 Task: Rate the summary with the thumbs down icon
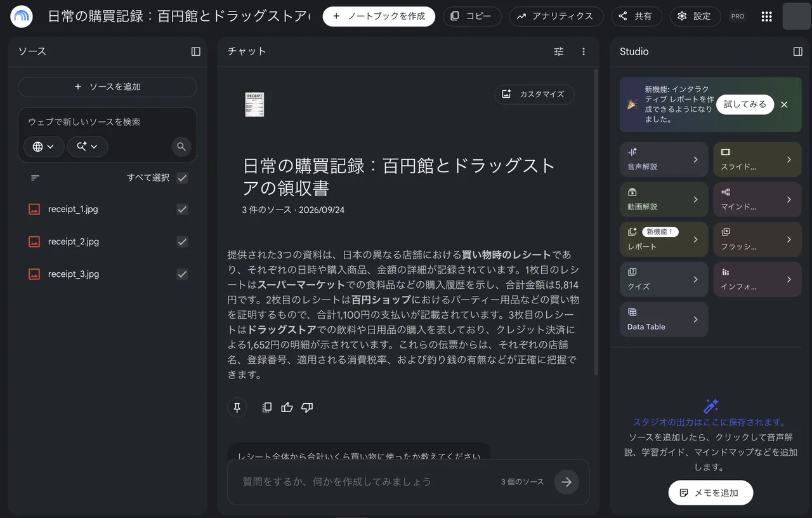307,408
